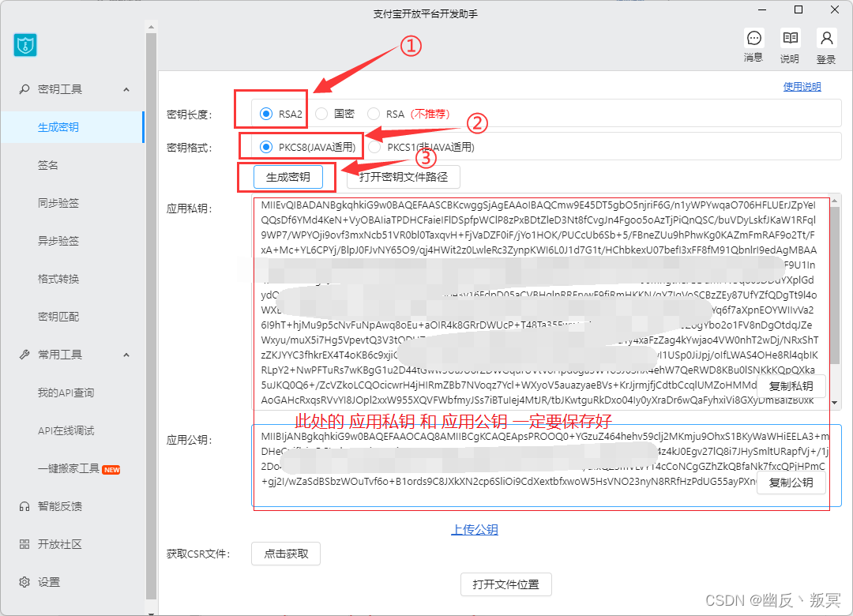Screen dimensions: 853x616
Task: Click the 登录 user icon
Action: [x=826, y=38]
